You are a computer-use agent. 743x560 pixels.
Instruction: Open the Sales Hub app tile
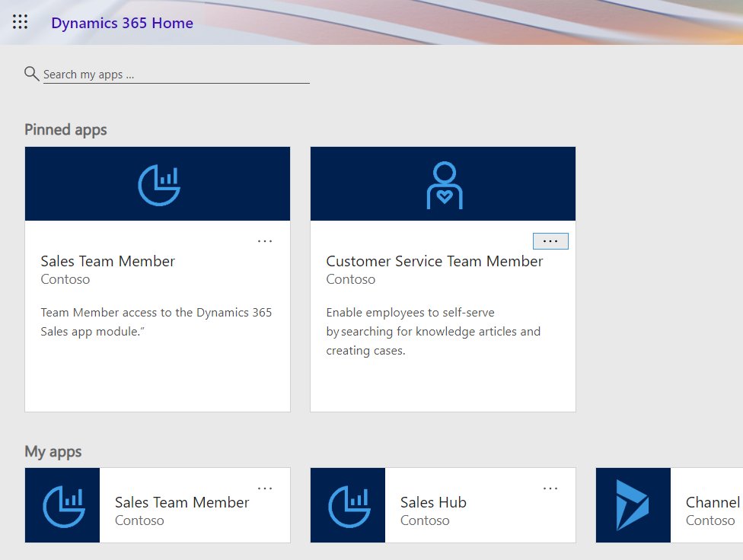pyautogui.click(x=432, y=502)
